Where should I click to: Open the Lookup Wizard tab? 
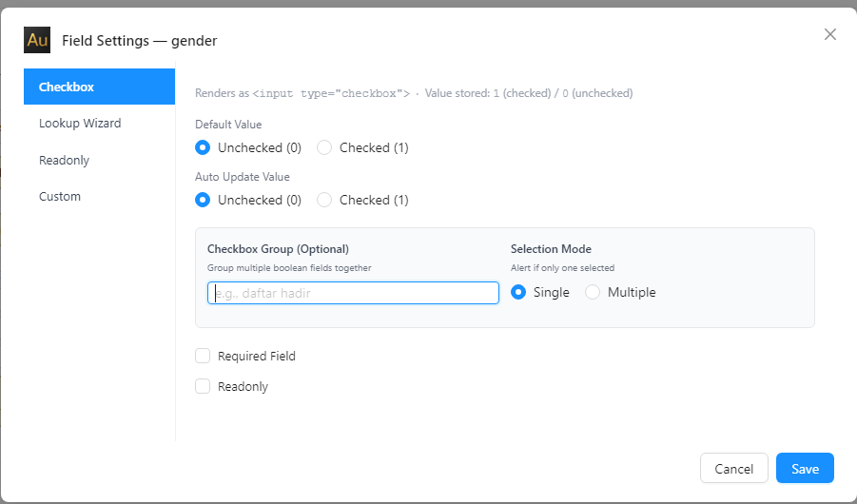click(100, 123)
